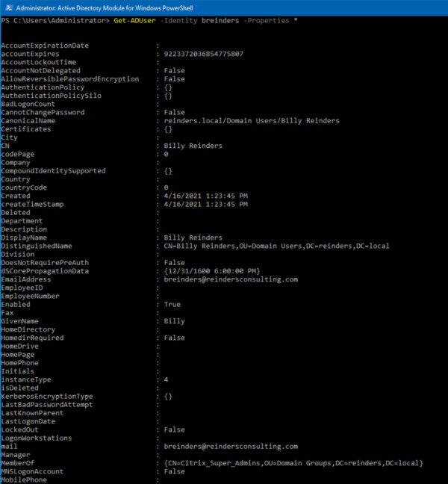
Task: Click the 'countryCode' property name
Action: (24, 187)
